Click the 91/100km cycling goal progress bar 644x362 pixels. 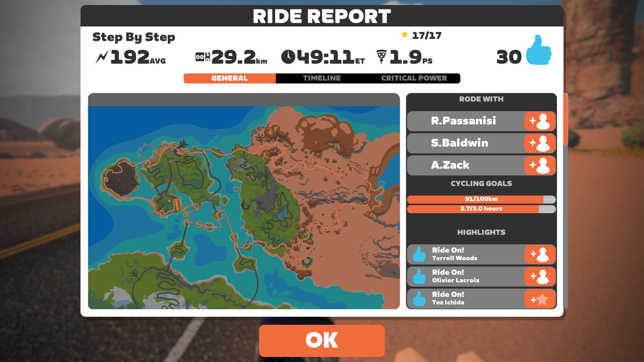482,198
